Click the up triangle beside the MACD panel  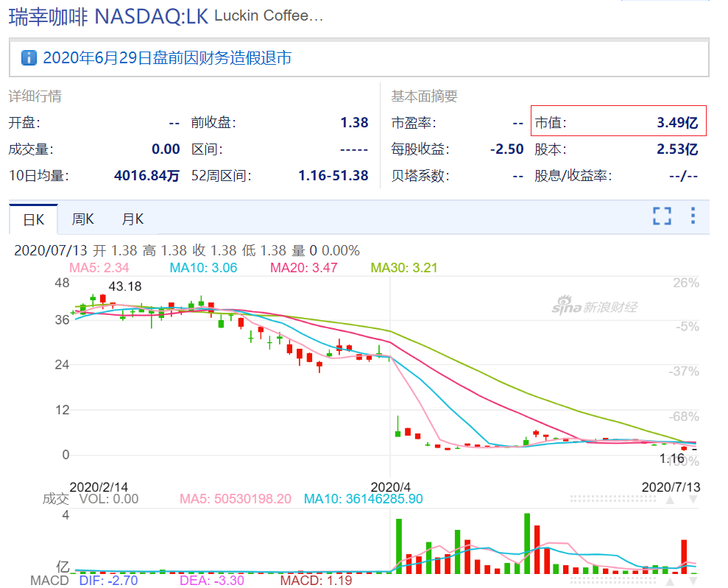click(670, 581)
